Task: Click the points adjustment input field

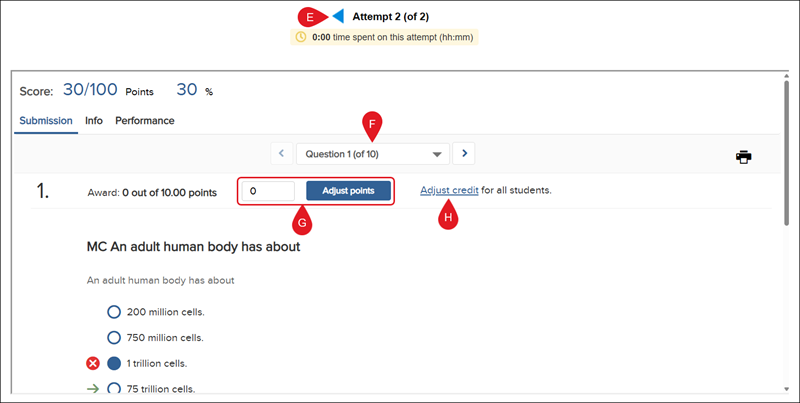Action: click(x=268, y=190)
